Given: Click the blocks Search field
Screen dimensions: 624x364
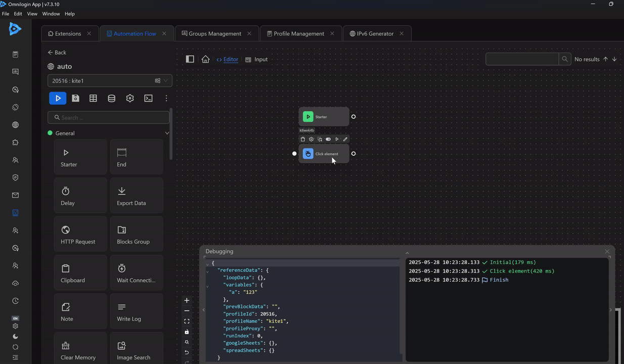Looking at the screenshot, I should click(109, 117).
